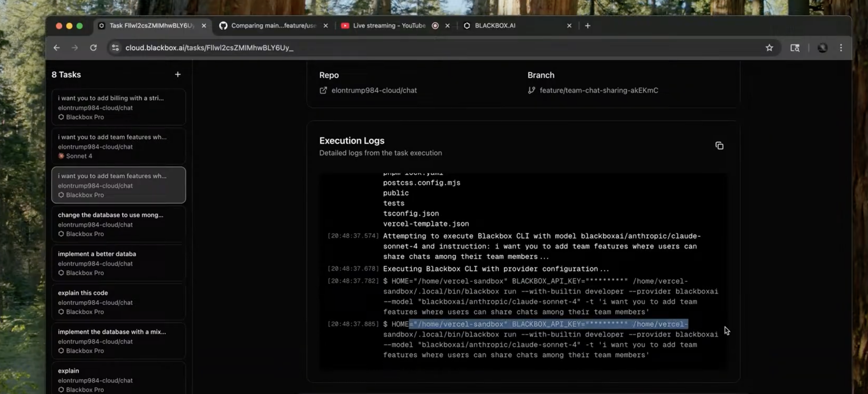Image resolution: width=868 pixels, height=394 pixels.
Task: Close the Live streaming YouTube tab
Action: click(x=447, y=26)
